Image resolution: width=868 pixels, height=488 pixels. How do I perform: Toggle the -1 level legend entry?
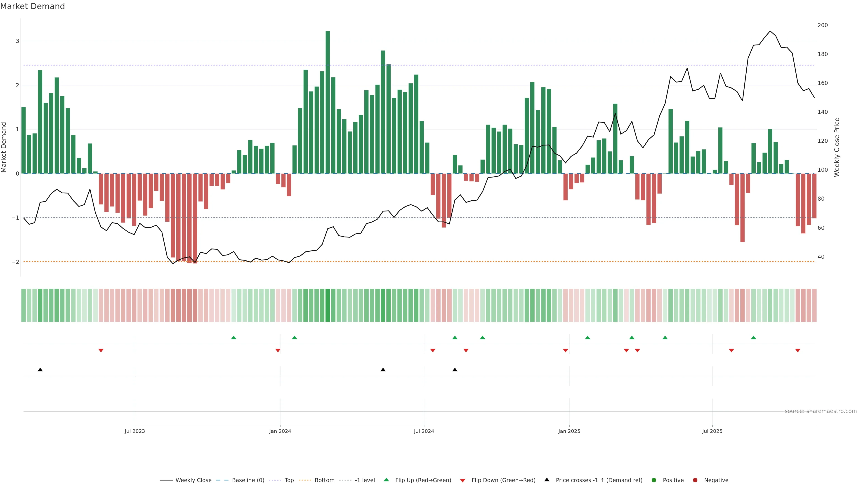365,480
